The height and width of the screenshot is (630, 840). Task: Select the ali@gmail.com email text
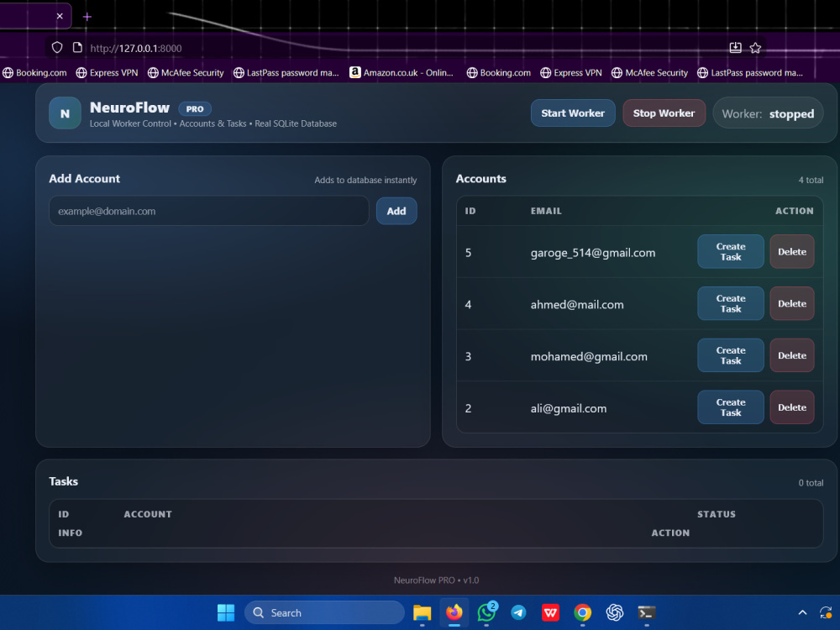569,408
